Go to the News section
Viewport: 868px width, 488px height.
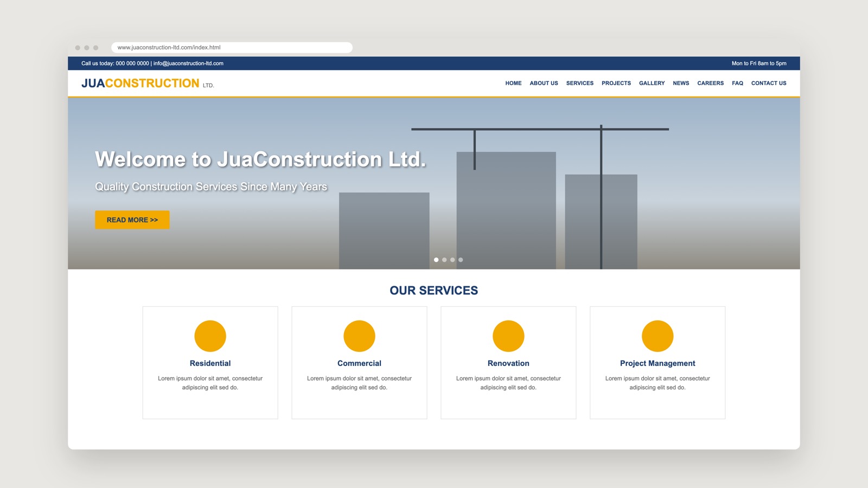click(681, 84)
